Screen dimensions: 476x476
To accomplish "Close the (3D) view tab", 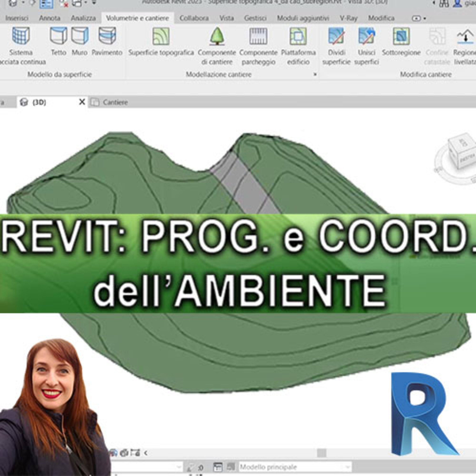I will (82, 102).
